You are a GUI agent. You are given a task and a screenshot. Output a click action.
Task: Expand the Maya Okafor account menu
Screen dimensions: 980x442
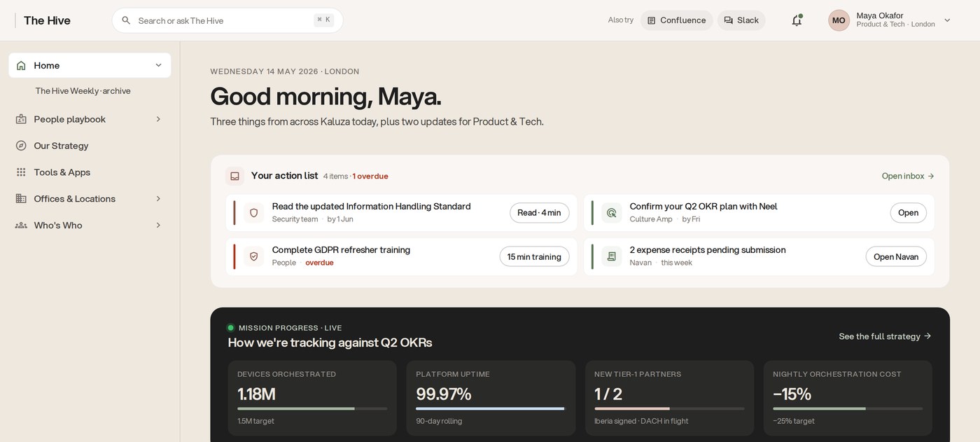coord(947,20)
